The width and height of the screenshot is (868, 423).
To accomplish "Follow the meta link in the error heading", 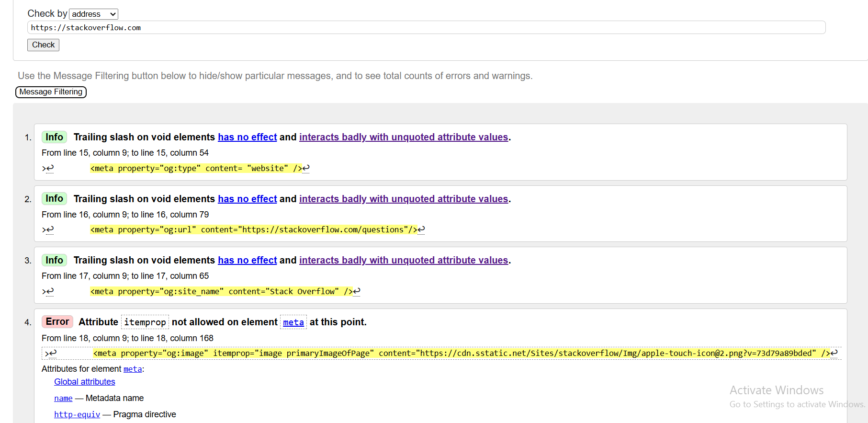I will tap(293, 322).
